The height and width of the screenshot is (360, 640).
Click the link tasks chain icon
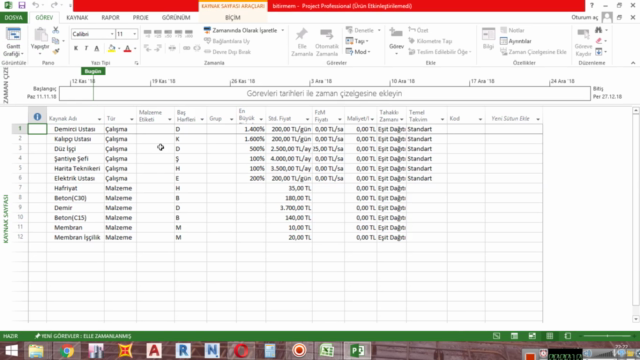(187, 48)
